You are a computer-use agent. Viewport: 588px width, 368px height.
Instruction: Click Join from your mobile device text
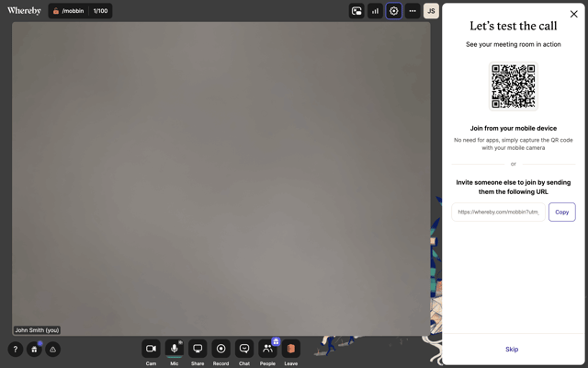click(x=514, y=129)
